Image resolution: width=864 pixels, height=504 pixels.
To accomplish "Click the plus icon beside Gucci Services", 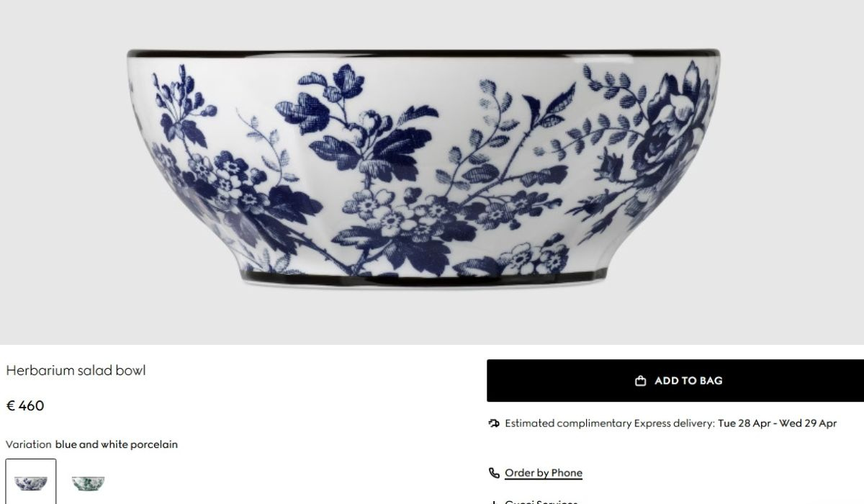I will [493, 502].
